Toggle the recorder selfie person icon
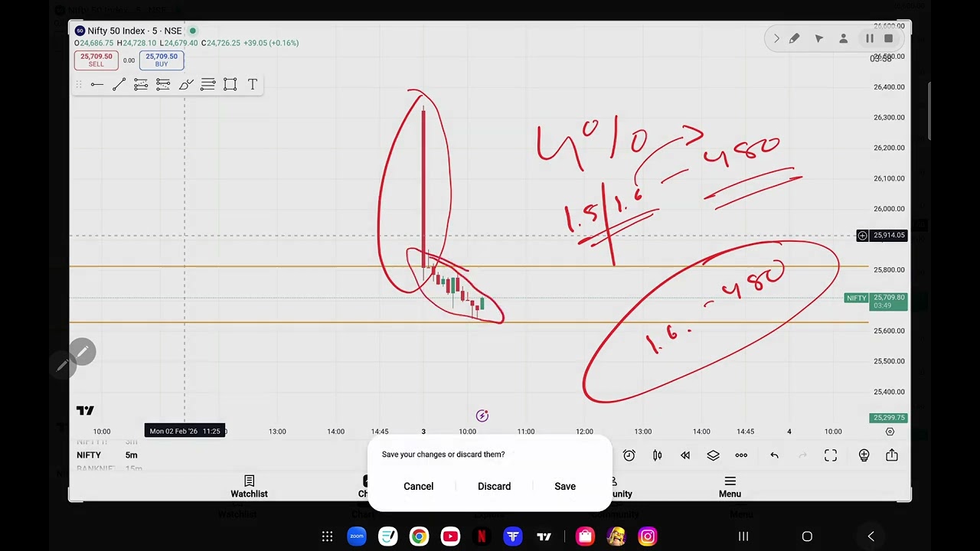Image resolution: width=980 pixels, height=551 pixels. 844,38
